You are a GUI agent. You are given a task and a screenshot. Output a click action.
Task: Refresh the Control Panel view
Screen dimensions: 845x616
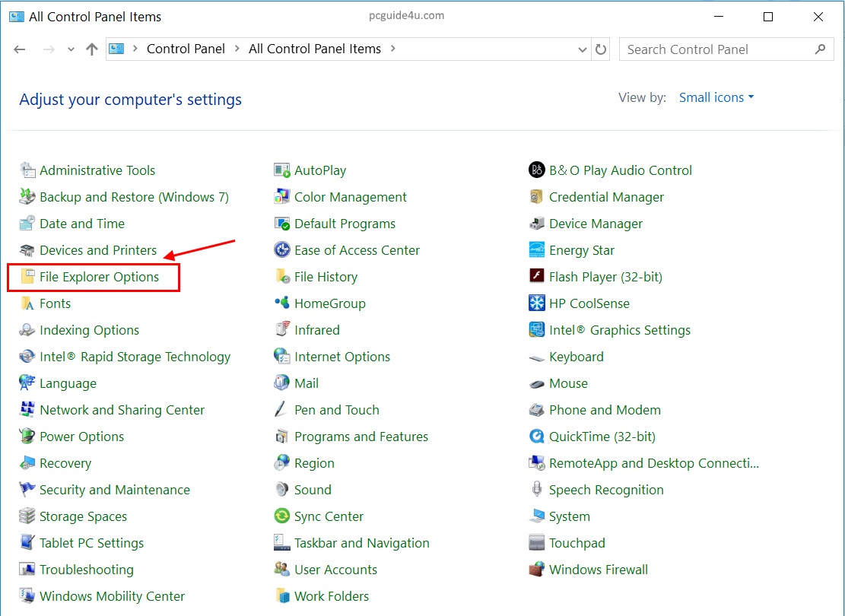coord(601,49)
